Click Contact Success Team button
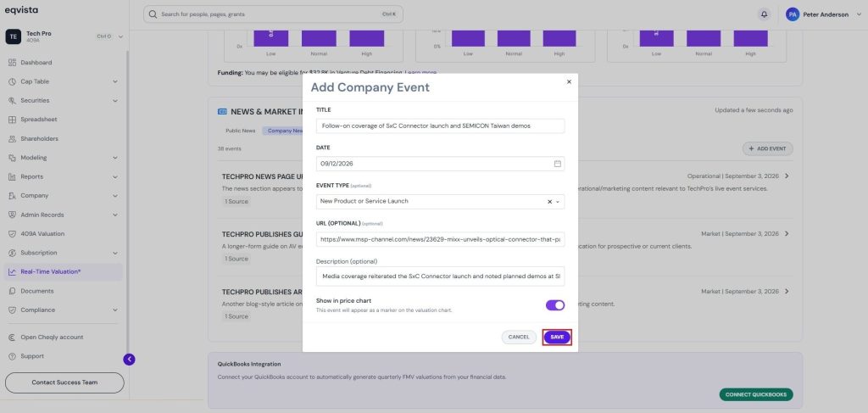868x413 pixels. click(64, 382)
